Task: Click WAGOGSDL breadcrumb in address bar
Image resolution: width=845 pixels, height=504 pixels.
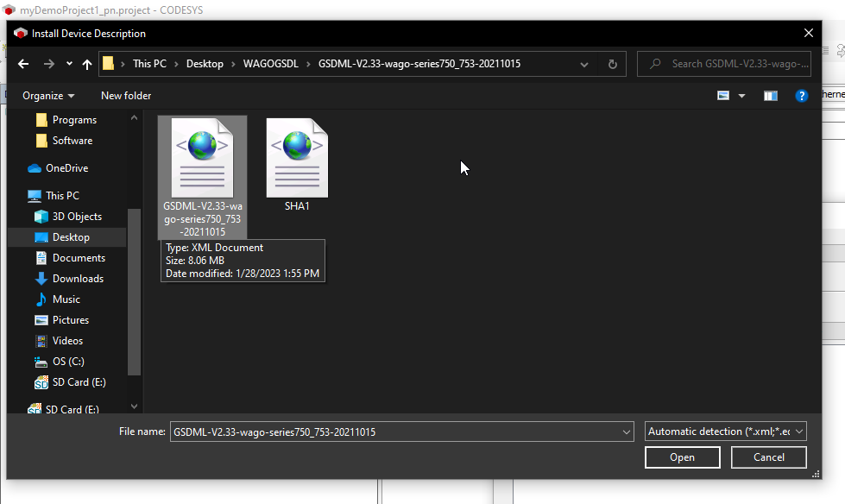Action: (270, 64)
